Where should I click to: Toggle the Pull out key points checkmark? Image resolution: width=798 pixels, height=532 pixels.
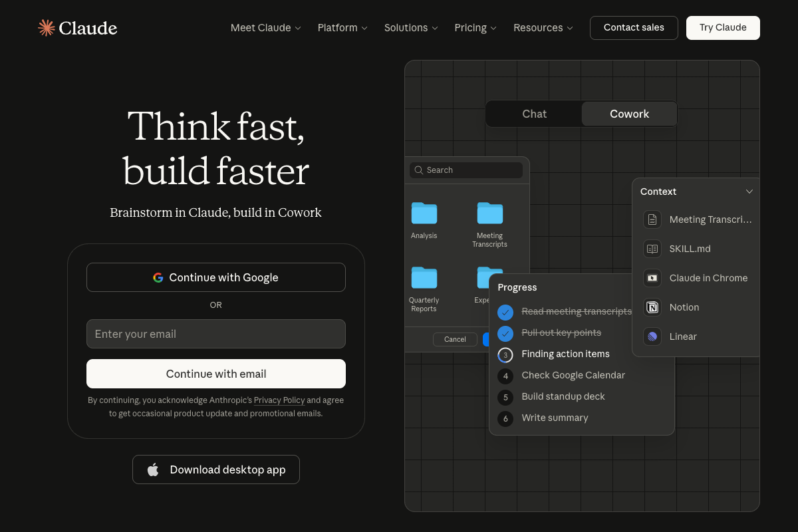point(505,333)
